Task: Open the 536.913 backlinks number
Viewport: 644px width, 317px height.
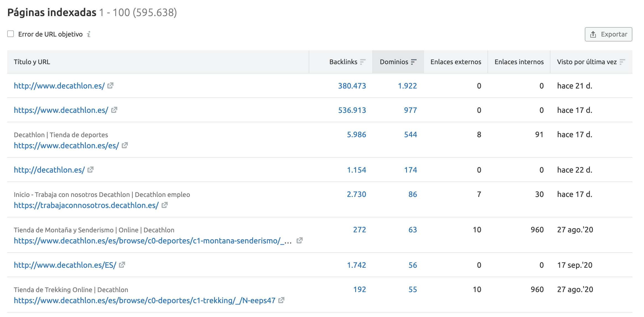Action: pyautogui.click(x=352, y=110)
